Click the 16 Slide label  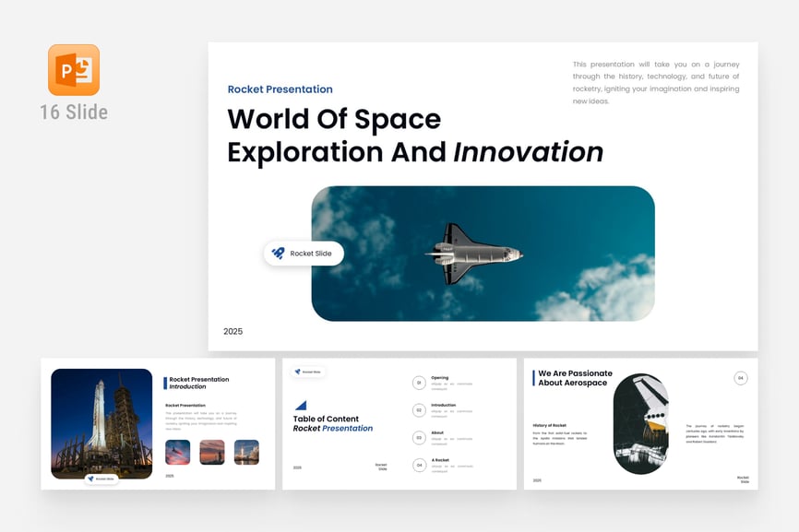tap(74, 112)
